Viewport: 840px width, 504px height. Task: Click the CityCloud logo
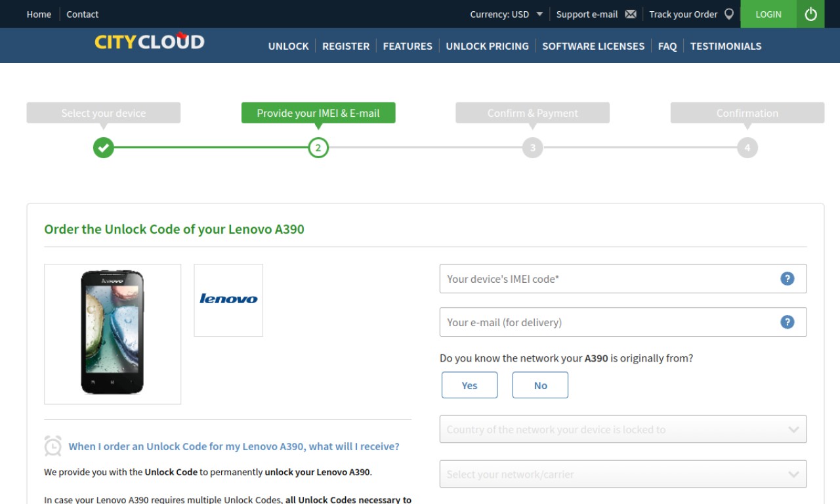150,41
